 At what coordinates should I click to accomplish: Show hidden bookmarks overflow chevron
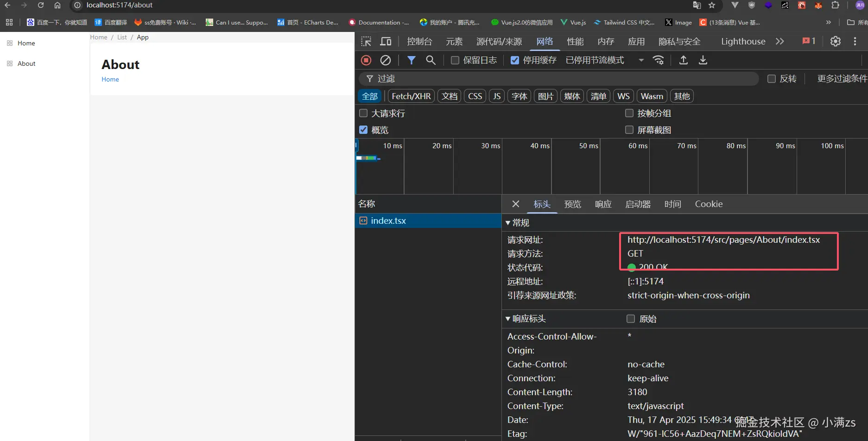coord(829,22)
